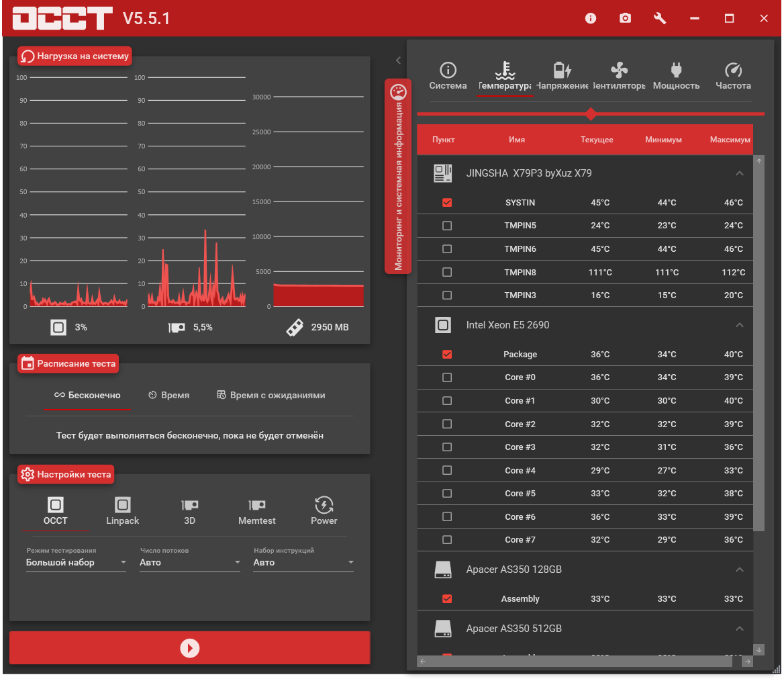Click the drive icon for Apacer AS350 512GB

point(443,629)
